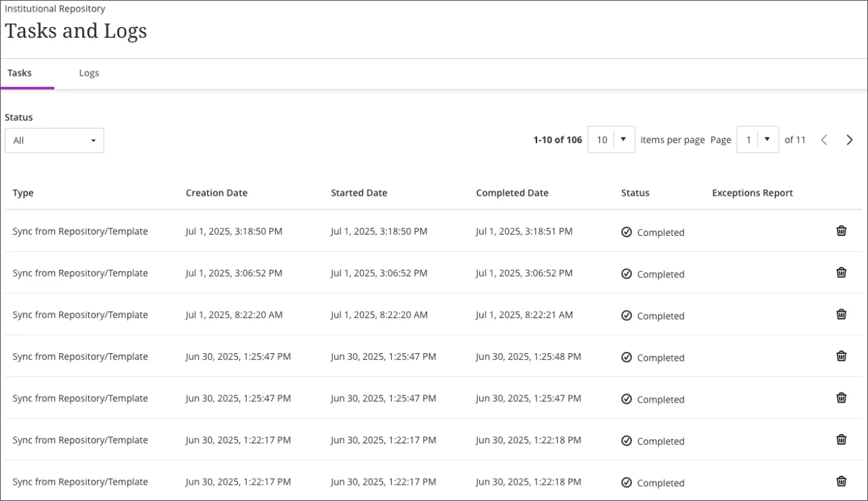Click the Exceptions Report column header
The width and height of the screenshot is (868, 501).
click(752, 193)
